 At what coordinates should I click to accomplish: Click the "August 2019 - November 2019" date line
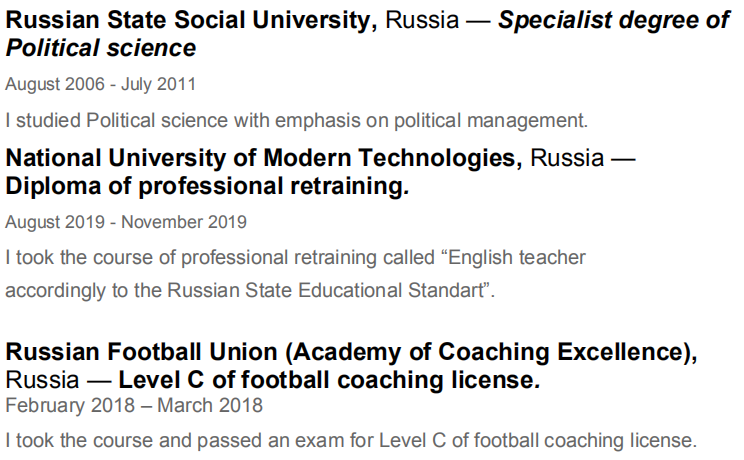pos(126,221)
